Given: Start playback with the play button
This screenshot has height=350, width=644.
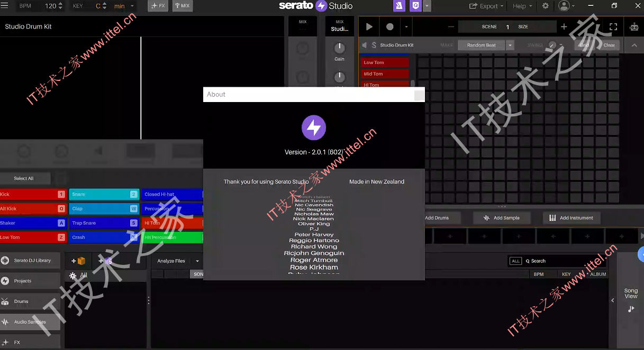Looking at the screenshot, I should pos(369,26).
